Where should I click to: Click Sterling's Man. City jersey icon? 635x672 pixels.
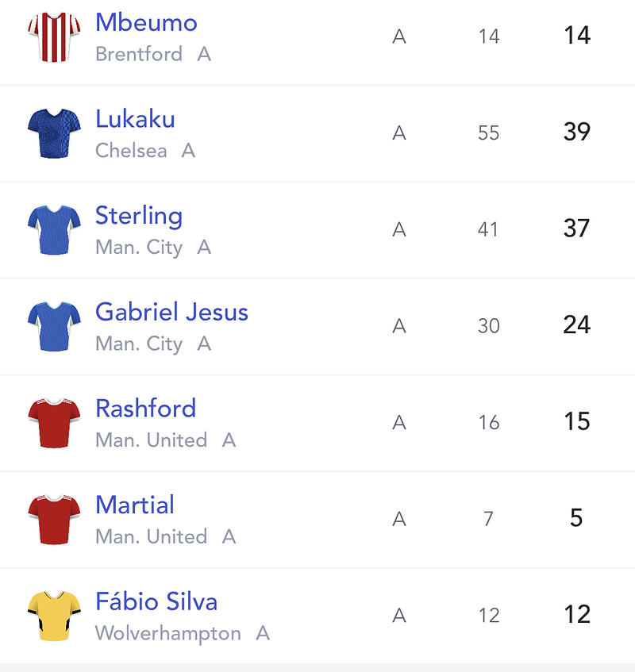[x=54, y=230]
